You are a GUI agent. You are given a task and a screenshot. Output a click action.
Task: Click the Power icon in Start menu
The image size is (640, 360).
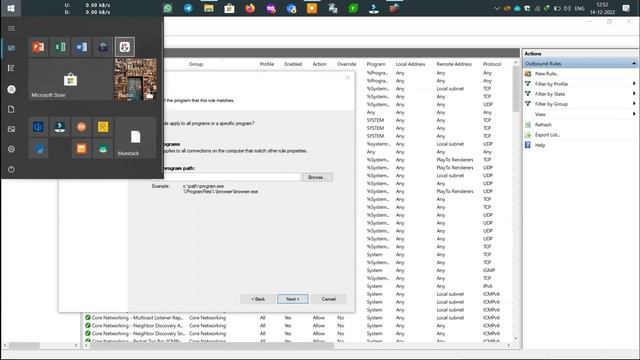pos(11,169)
